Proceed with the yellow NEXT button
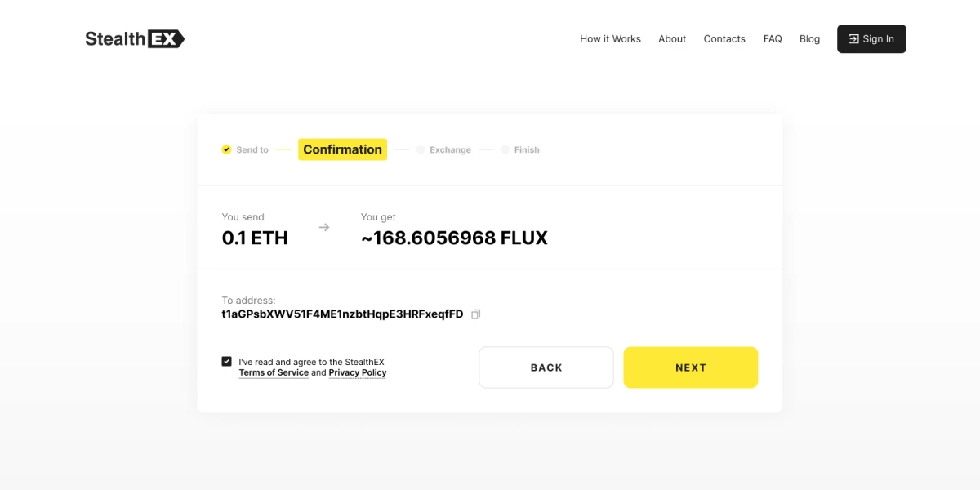 coord(691,367)
